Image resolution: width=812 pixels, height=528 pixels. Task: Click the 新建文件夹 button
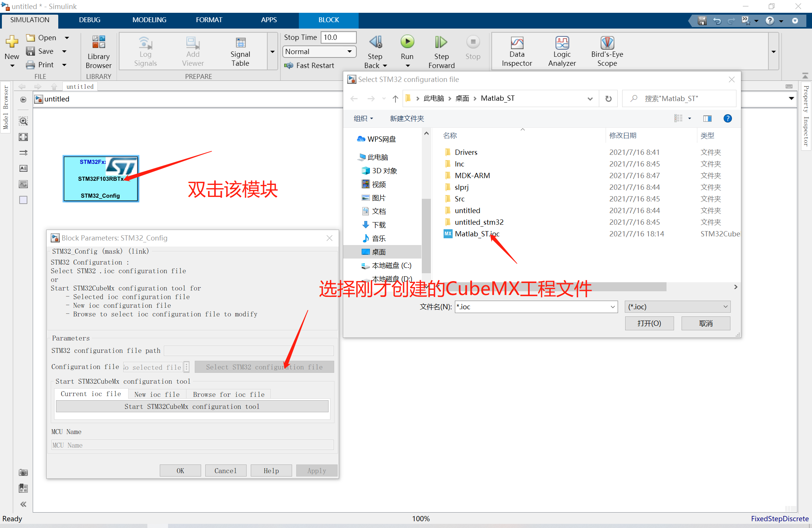407,118
